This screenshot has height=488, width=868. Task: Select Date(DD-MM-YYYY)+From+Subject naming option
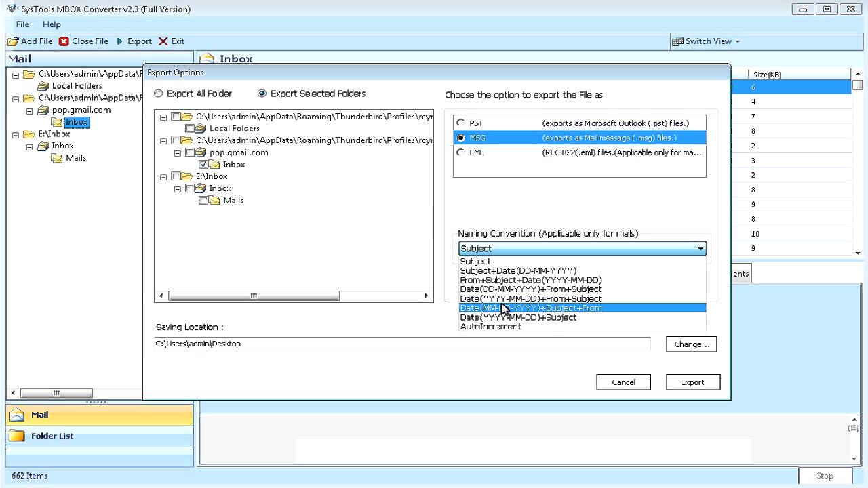(531, 289)
